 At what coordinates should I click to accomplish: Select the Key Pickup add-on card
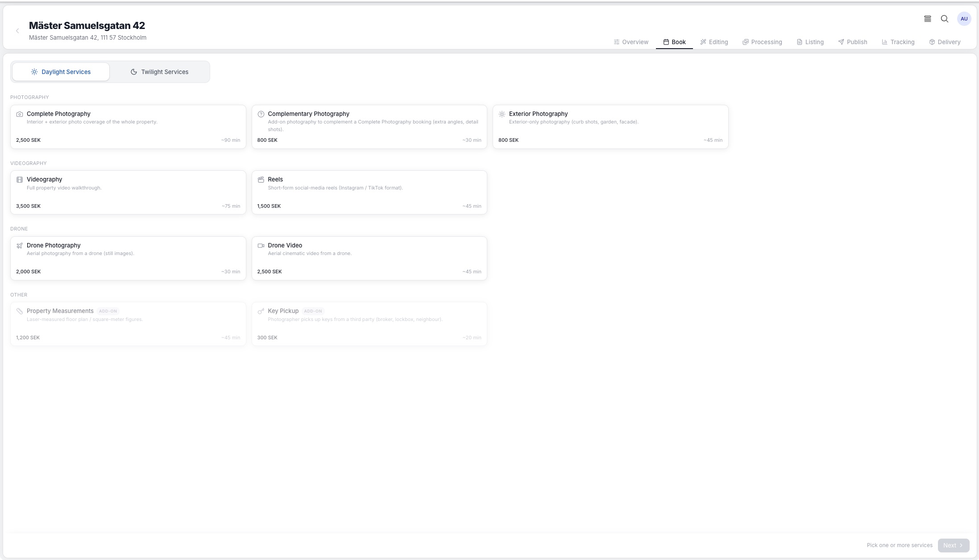(369, 324)
